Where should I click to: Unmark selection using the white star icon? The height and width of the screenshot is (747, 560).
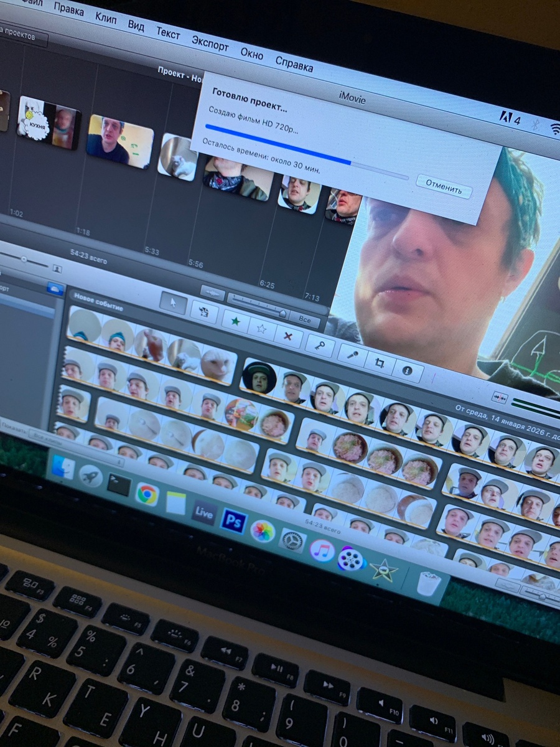point(261,328)
